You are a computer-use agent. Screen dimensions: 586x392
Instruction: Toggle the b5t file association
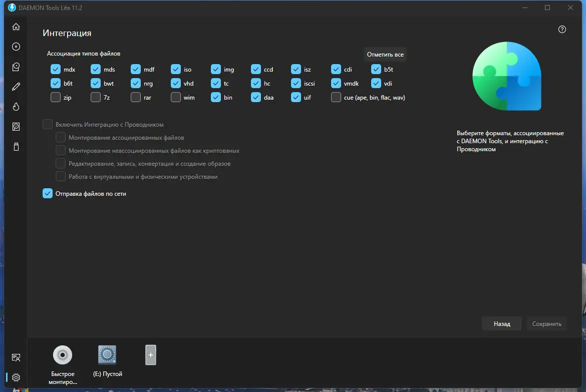point(376,69)
